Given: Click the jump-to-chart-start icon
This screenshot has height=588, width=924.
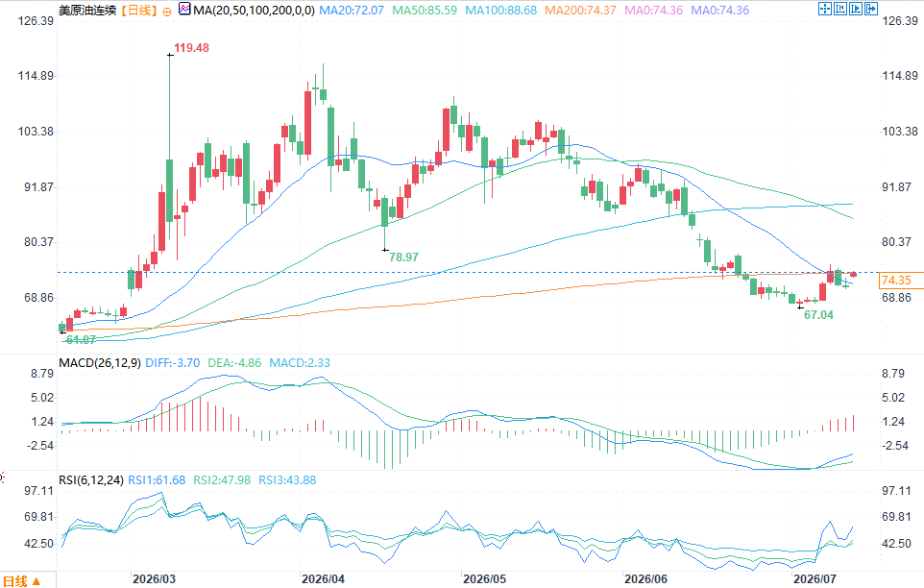Looking at the screenshot, I should tap(840, 9).
